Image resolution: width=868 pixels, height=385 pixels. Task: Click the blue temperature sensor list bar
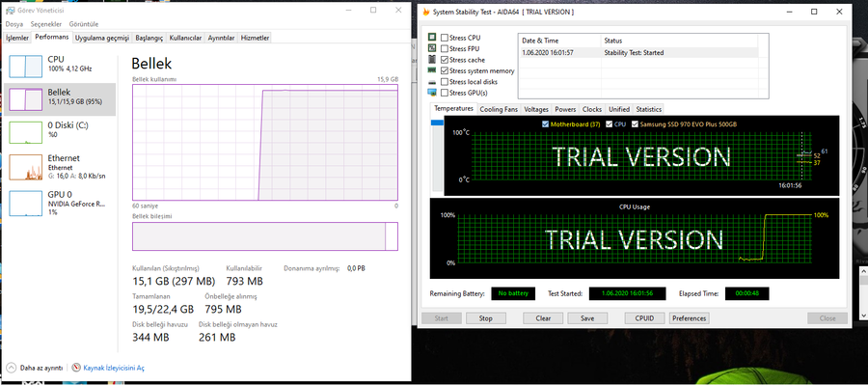[x=437, y=123]
